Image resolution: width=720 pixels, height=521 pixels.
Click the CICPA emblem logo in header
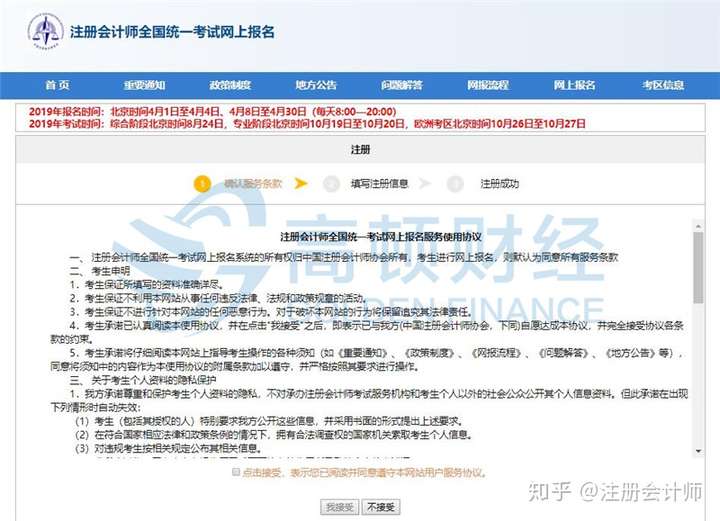[45, 31]
